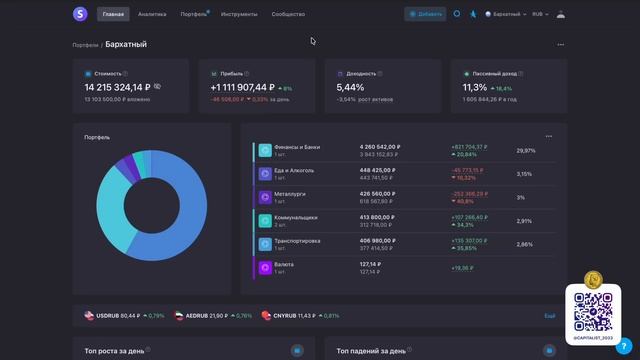640x360 pixels.
Task: Click the info icon next to Прибыль
Action: pyautogui.click(x=247, y=73)
